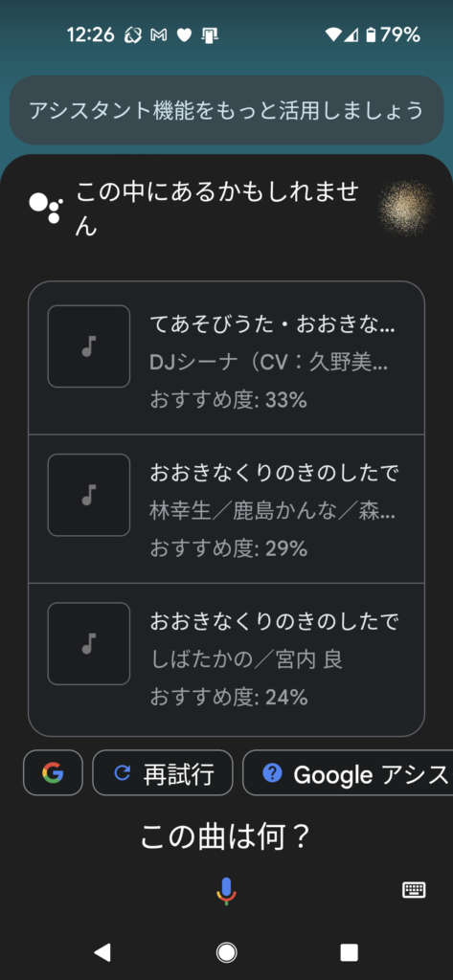The width and height of the screenshot is (453, 980).
Task: Tap the Google G search chip
Action: coord(54,772)
